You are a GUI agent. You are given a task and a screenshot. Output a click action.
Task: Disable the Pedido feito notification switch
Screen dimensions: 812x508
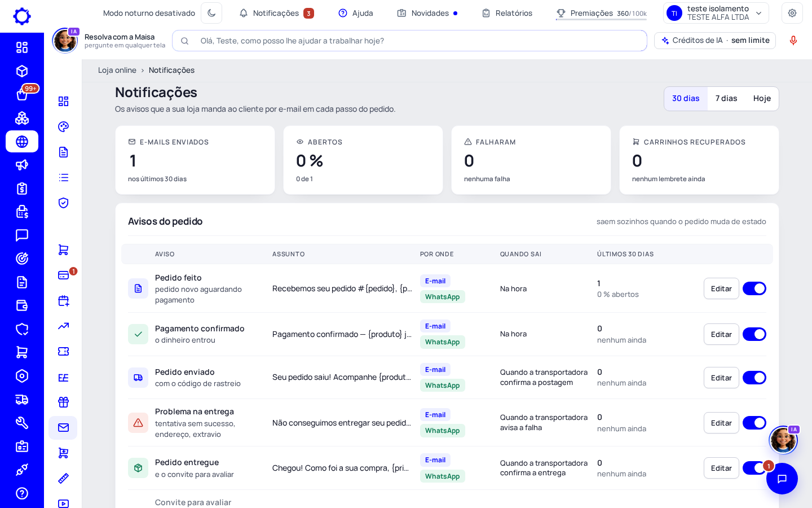pyautogui.click(x=754, y=288)
